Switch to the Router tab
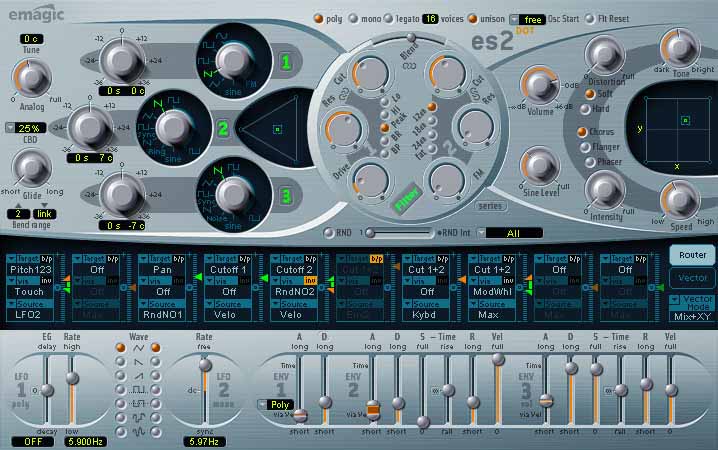718x450 pixels. tap(692, 255)
